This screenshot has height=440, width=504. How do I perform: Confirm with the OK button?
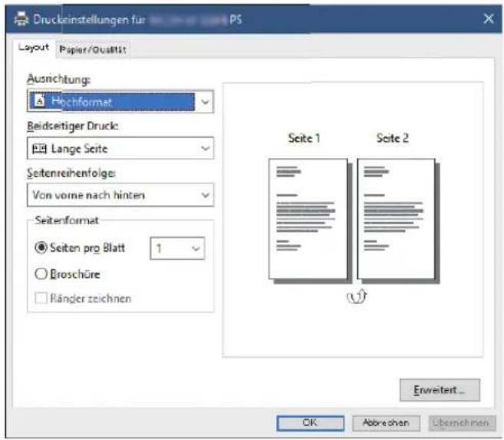tap(310, 422)
